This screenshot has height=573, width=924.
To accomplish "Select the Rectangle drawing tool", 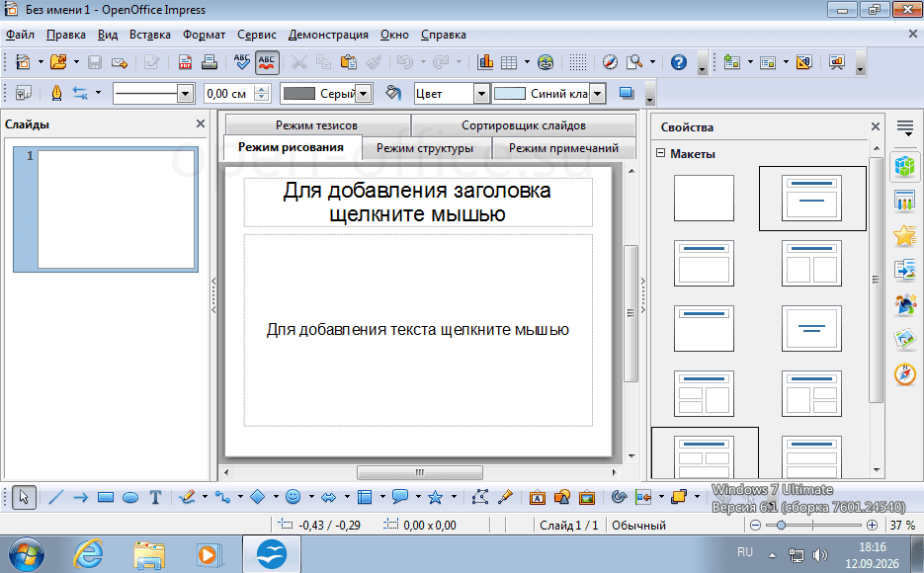I will point(106,498).
